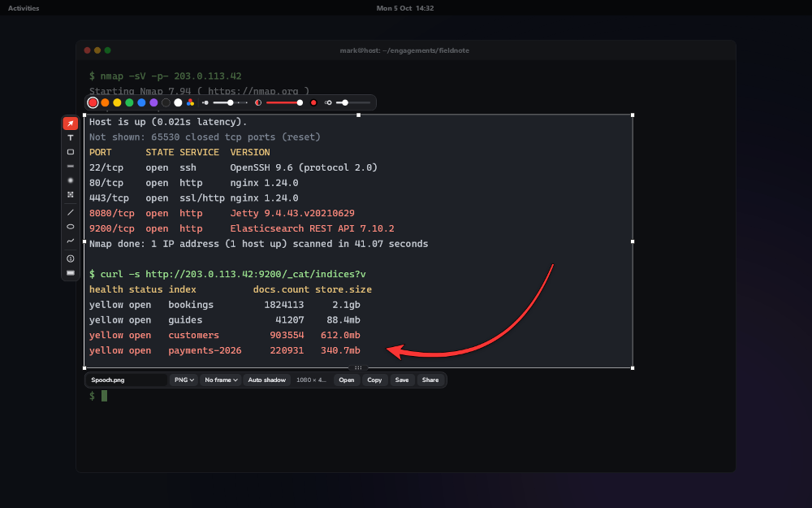Click the payments-2026 index name
Viewport: 812px width, 508px height.
[x=205, y=350]
